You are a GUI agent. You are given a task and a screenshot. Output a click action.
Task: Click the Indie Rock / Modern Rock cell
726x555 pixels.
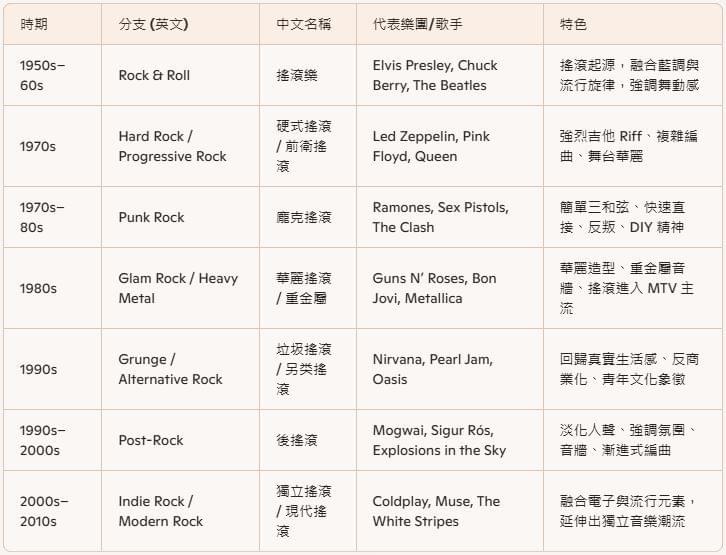coord(181,511)
